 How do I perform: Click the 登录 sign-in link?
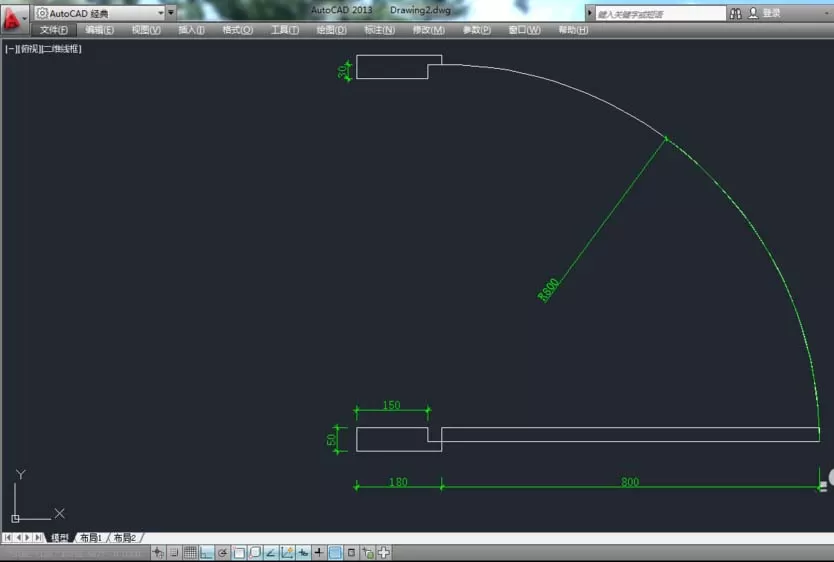(772, 13)
